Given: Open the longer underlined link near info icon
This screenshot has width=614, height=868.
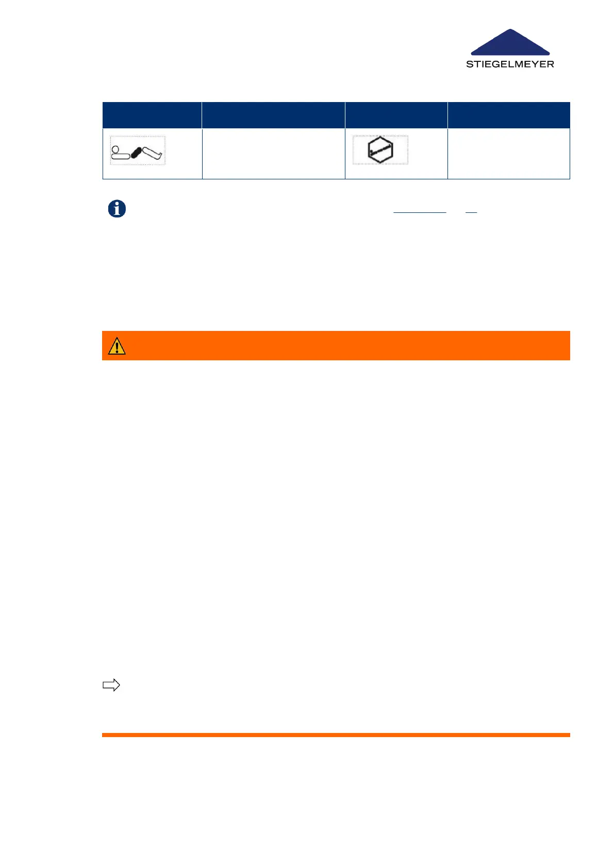Looking at the screenshot, I should coord(420,212).
